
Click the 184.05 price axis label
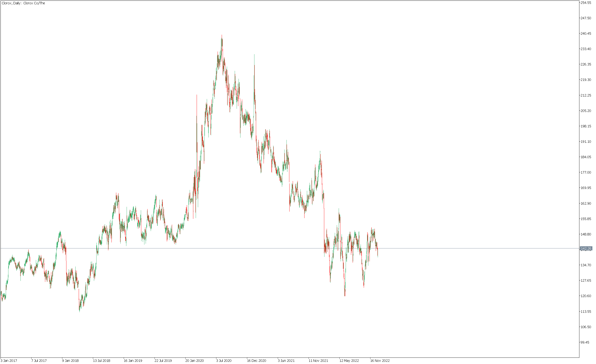586,157
